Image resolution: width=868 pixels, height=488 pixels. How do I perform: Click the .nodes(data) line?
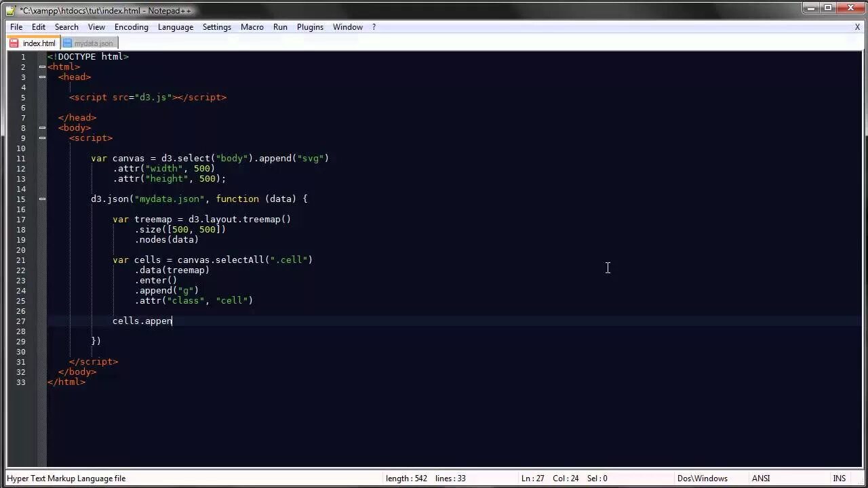pyautogui.click(x=167, y=240)
